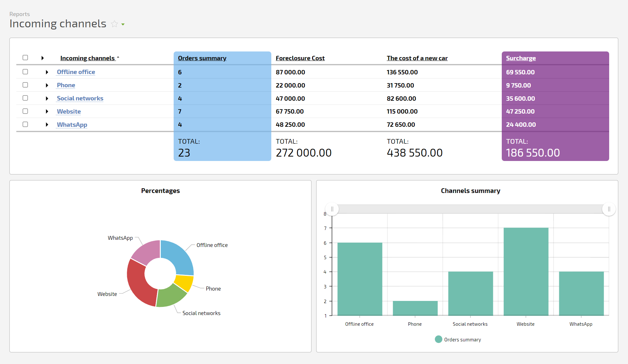Star the Incoming channels report as favorite
Screen dimensions: 628x364
(x=114, y=24)
